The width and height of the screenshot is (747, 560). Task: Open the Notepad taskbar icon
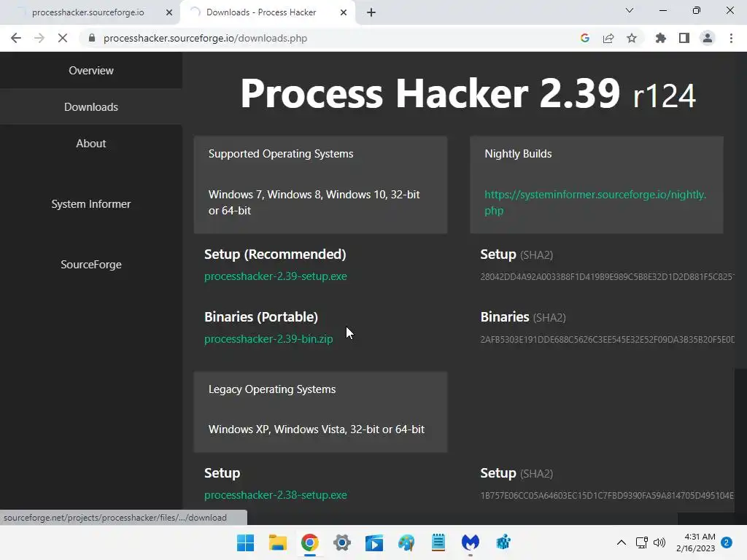point(438,542)
